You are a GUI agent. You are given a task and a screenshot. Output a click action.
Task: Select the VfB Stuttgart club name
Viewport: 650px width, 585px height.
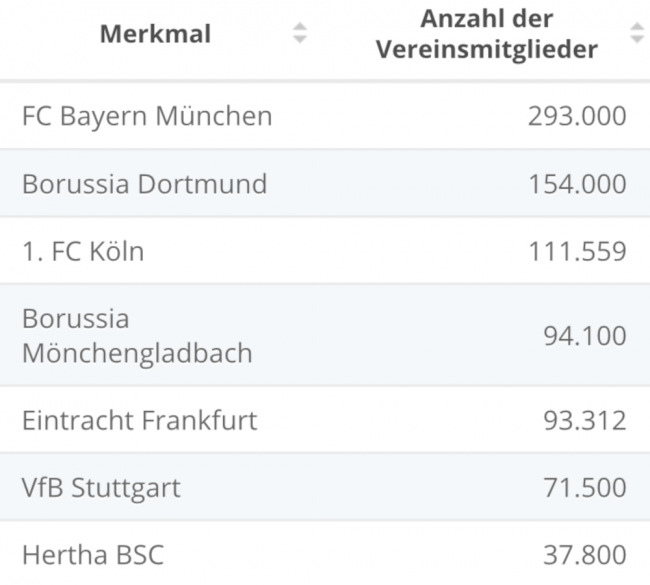point(101,488)
